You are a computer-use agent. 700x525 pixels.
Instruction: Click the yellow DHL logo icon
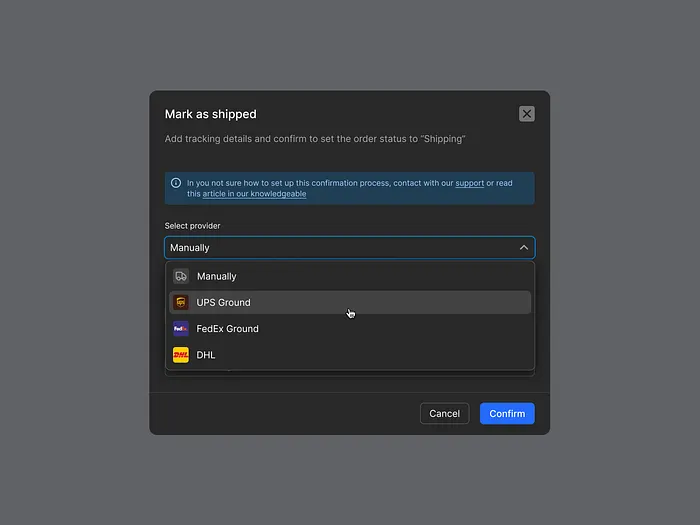pyautogui.click(x=181, y=355)
